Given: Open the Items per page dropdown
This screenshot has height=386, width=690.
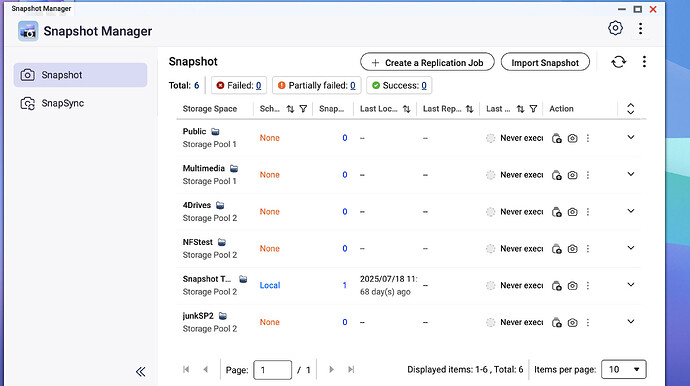Looking at the screenshot, I should pyautogui.click(x=624, y=370).
